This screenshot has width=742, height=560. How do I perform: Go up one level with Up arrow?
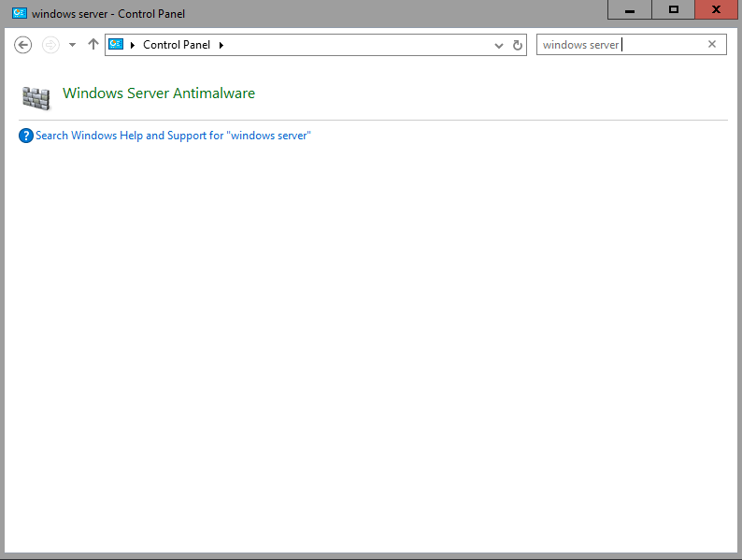tap(93, 45)
